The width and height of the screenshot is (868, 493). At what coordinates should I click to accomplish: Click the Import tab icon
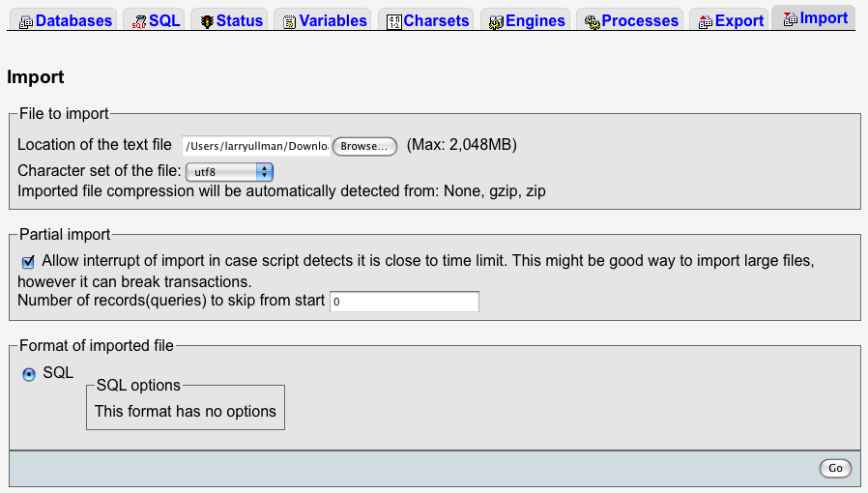(790, 19)
